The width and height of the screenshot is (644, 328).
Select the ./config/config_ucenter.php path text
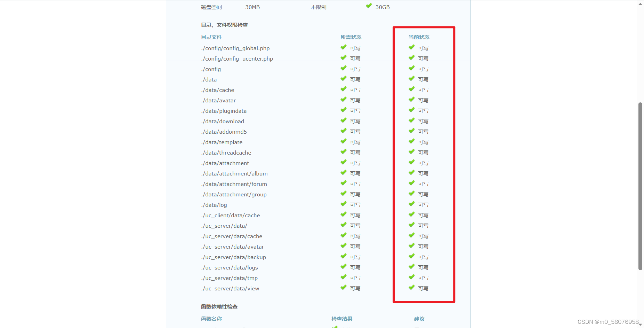pos(237,58)
